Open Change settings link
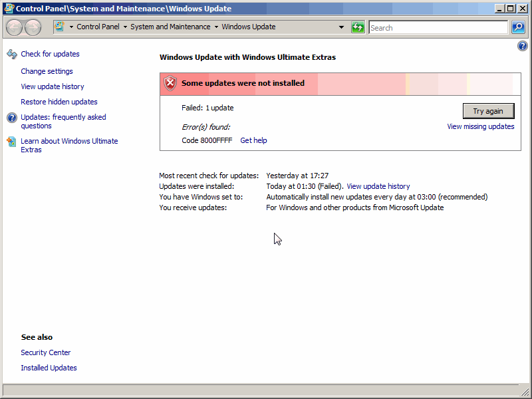Image resolution: width=532 pixels, height=399 pixels. coord(47,71)
